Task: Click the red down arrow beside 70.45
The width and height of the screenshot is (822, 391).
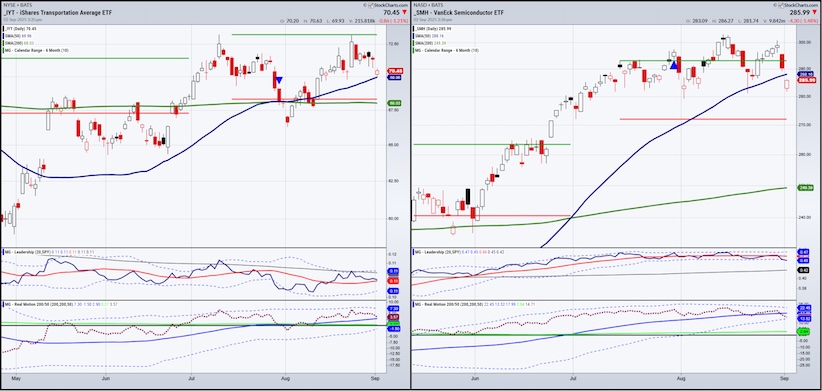Action: (404, 13)
